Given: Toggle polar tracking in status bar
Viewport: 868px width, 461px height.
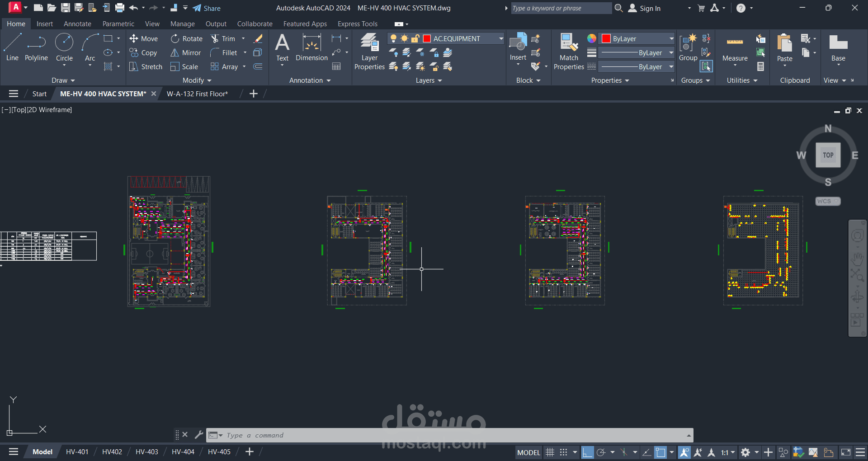Looking at the screenshot, I should [601, 452].
